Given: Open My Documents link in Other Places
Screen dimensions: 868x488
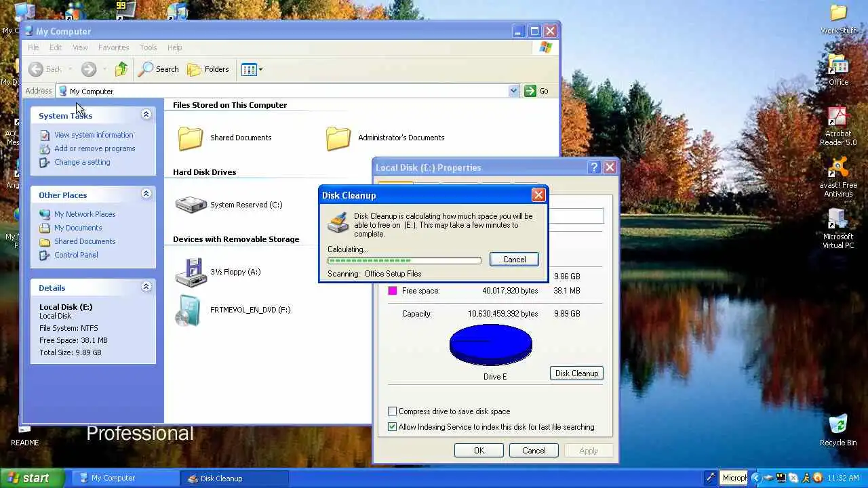Looking at the screenshot, I should click(x=78, y=228).
